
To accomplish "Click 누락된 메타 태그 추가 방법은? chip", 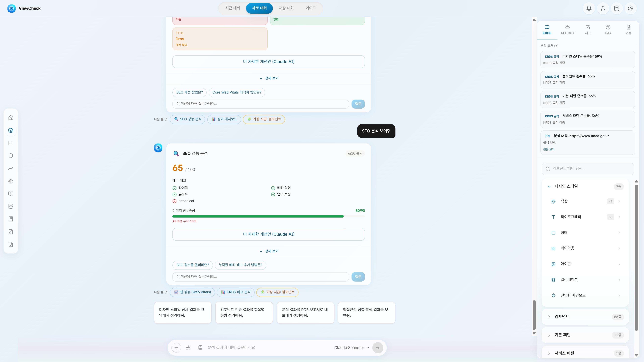I will click(x=240, y=265).
